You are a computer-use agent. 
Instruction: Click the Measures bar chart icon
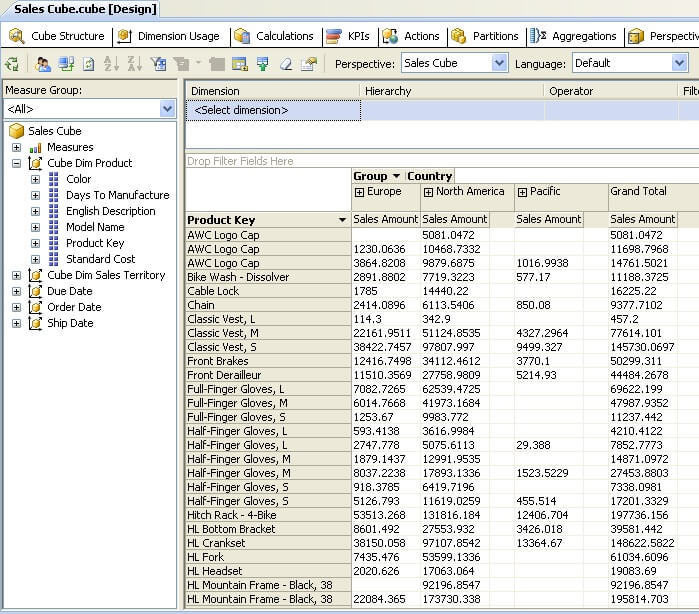[x=35, y=148]
